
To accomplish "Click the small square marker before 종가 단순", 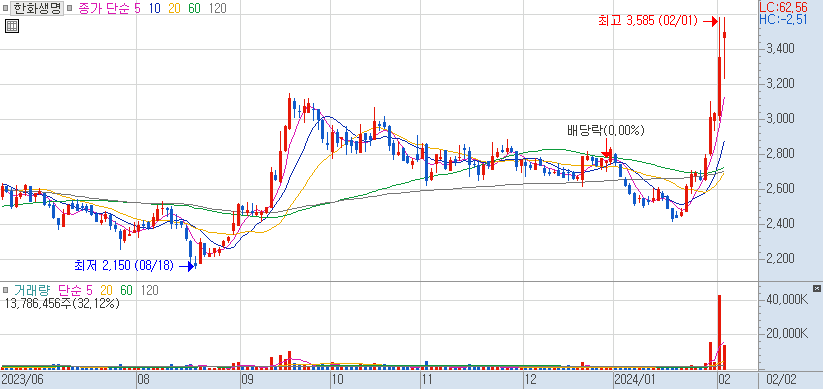I will [70, 8].
